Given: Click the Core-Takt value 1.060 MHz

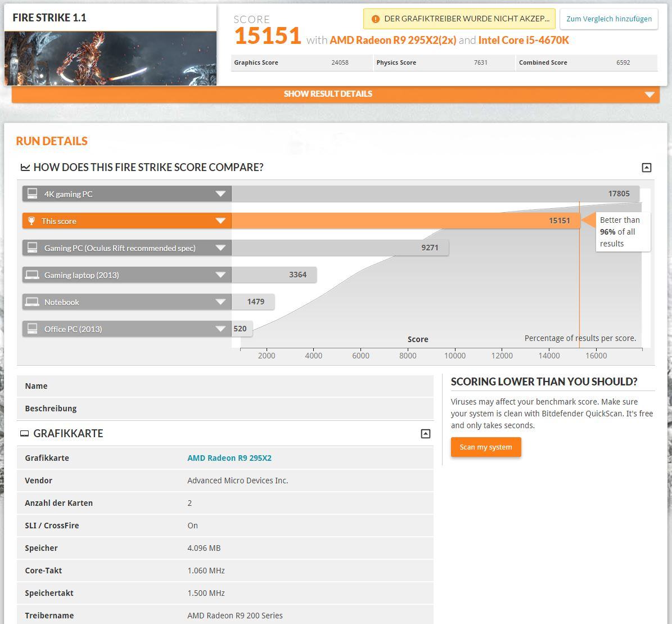Looking at the screenshot, I should click(x=206, y=571).
